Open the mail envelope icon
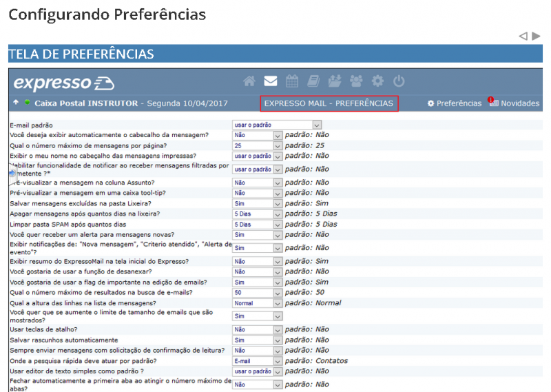The width and height of the screenshot is (551, 392). pyautogui.click(x=271, y=81)
